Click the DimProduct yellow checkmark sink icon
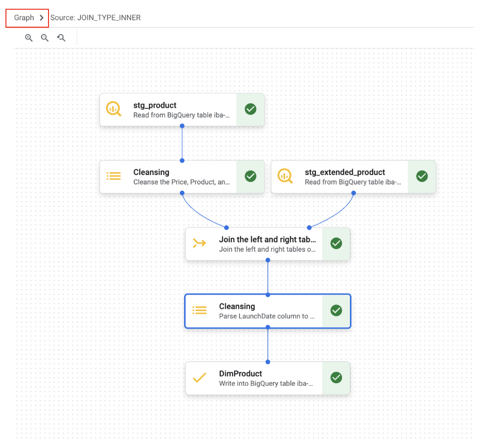Screen dimensions: 491x448 (x=199, y=378)
